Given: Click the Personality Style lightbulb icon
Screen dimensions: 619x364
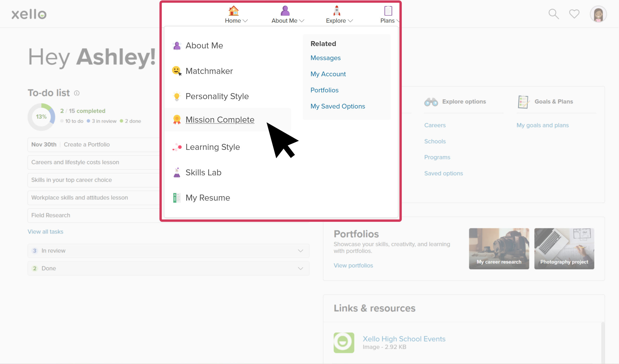Looking at the screenshot, I should point(176,96).
